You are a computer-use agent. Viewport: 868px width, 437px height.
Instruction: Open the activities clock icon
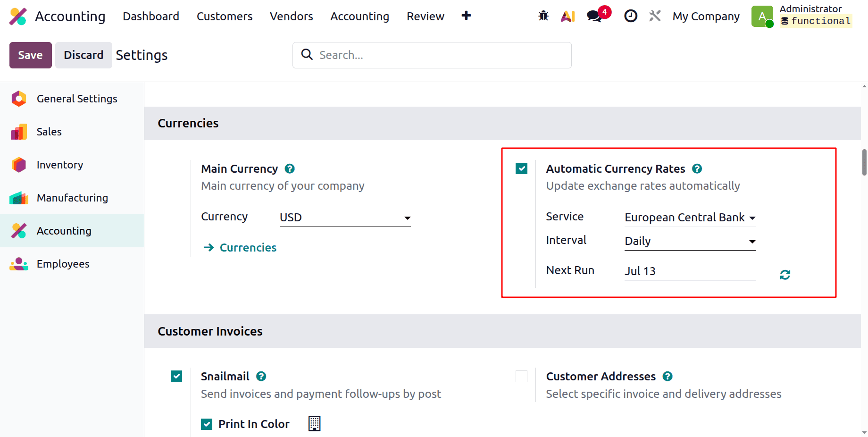pos(631,16)
